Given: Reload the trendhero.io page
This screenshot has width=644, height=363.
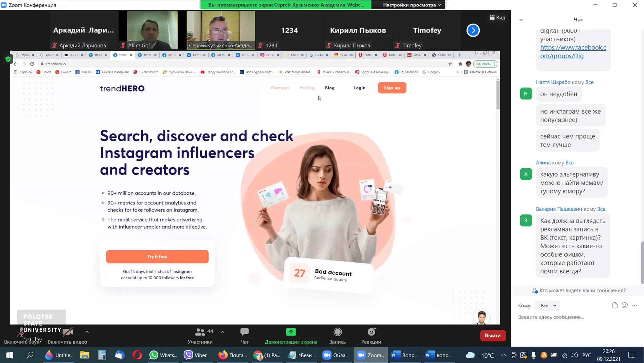Looking at the screenshot, I should (32, 64).
